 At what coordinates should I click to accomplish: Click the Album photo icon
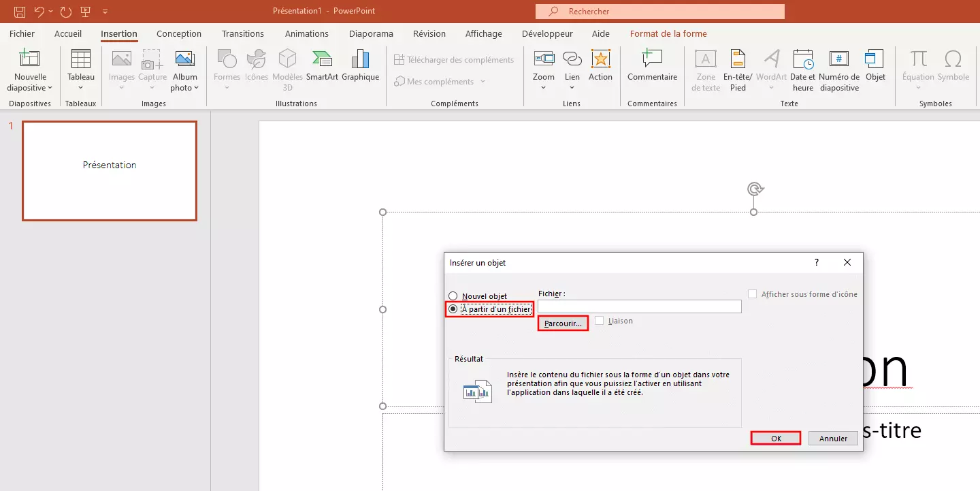point(185,59)
